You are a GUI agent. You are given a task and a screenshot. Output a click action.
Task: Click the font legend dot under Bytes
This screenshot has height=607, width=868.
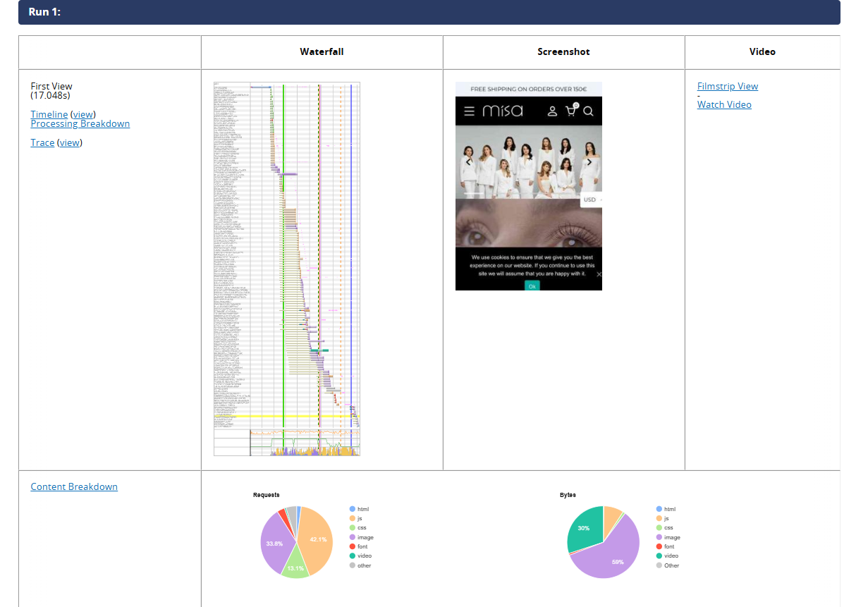(x=659, y=546)
